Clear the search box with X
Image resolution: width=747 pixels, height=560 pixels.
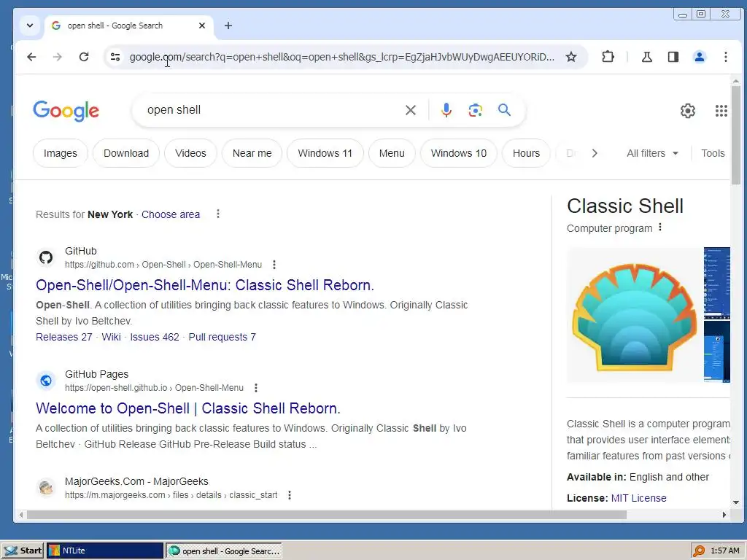click(x=410, y=111)
